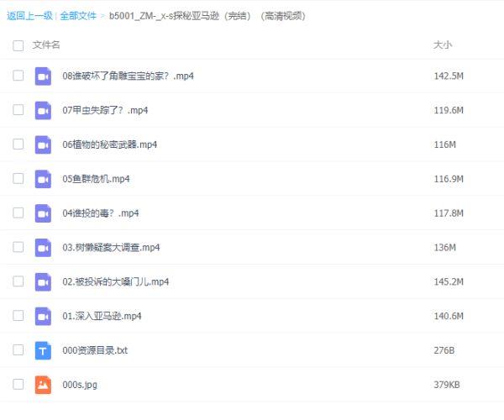
Task: Check the box for 02.被投诉的大嗓门儿.mp4
Action: 18,282
